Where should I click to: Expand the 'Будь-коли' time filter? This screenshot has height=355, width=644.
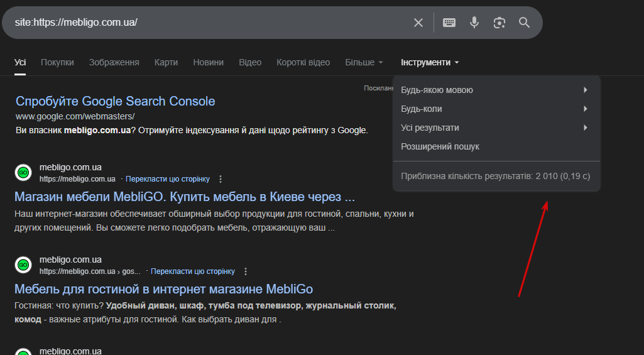click(496, 109)
